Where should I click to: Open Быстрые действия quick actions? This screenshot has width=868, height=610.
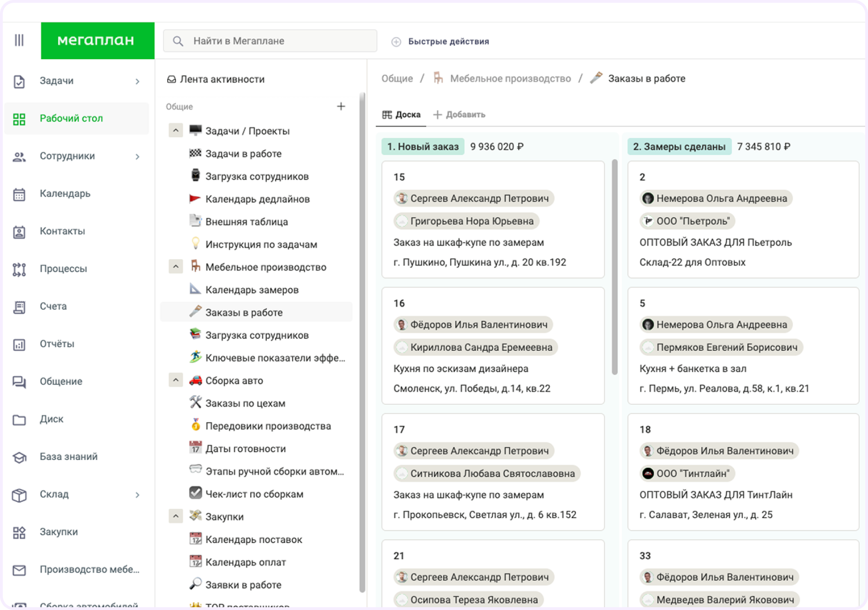click(440, 41)
